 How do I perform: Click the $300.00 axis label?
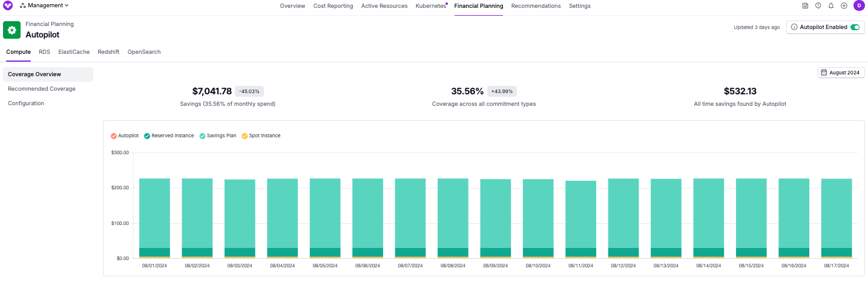point(120,152)
